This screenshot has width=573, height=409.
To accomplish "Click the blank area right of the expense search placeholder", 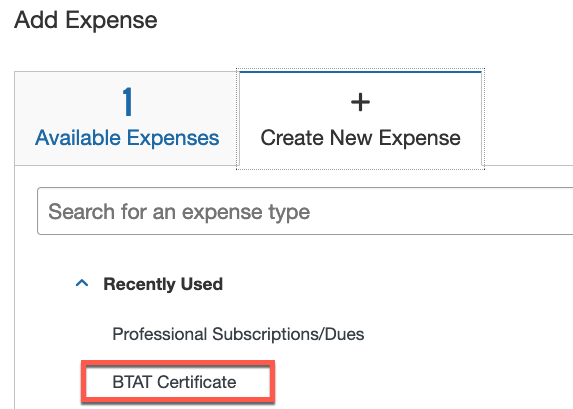I will [x=439, y=211].
